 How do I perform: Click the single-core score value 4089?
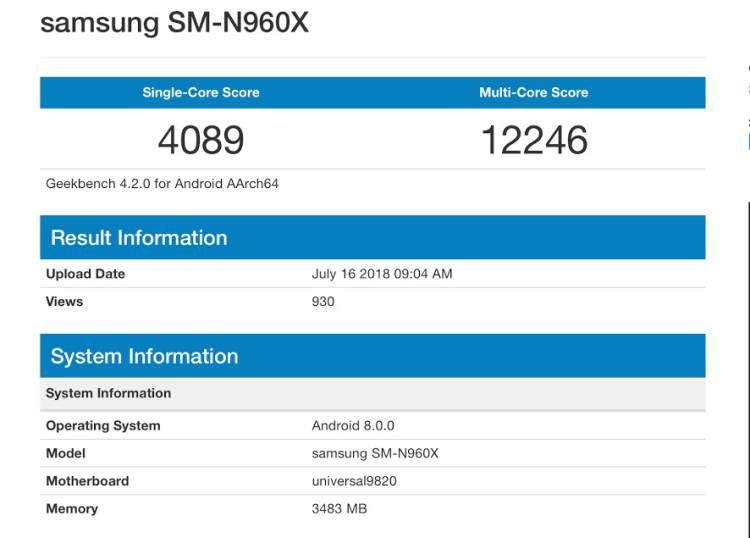[201, 140]
